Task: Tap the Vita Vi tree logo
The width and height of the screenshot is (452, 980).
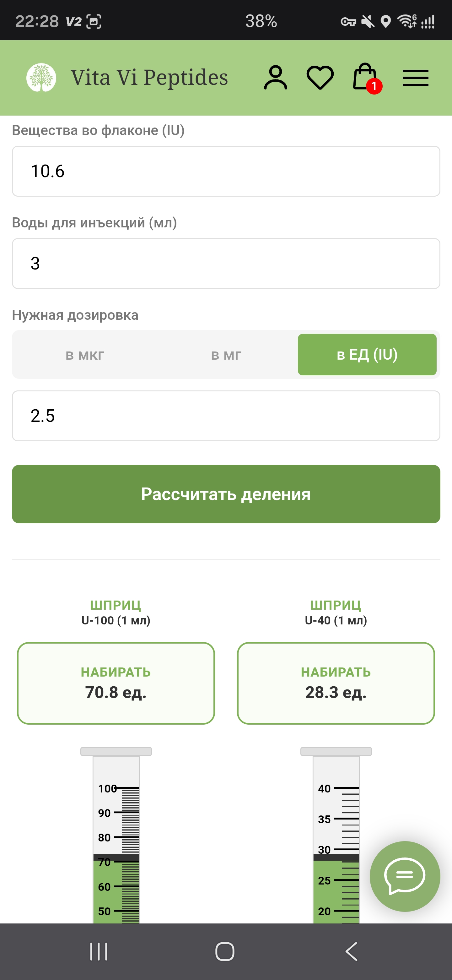Action: coord(41,78)
